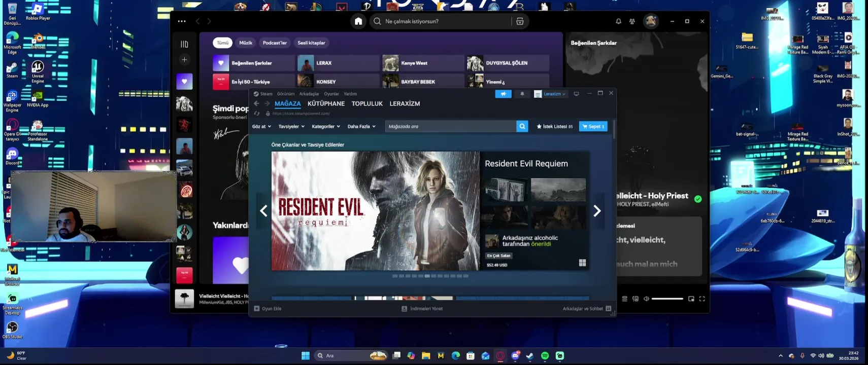The image size is (868, 365).
Task: Expand Kategoriler dropdown in Steam store
Action: (x=326, y=126)
